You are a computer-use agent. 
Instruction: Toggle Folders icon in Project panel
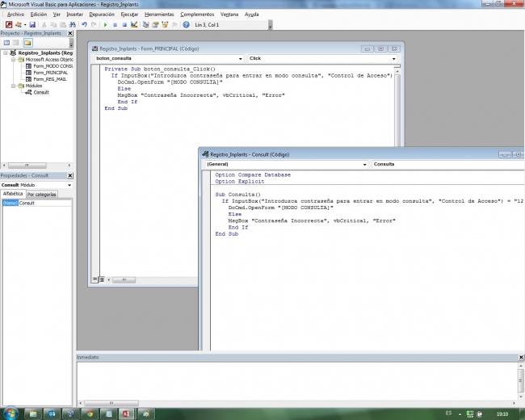[27, 43]
